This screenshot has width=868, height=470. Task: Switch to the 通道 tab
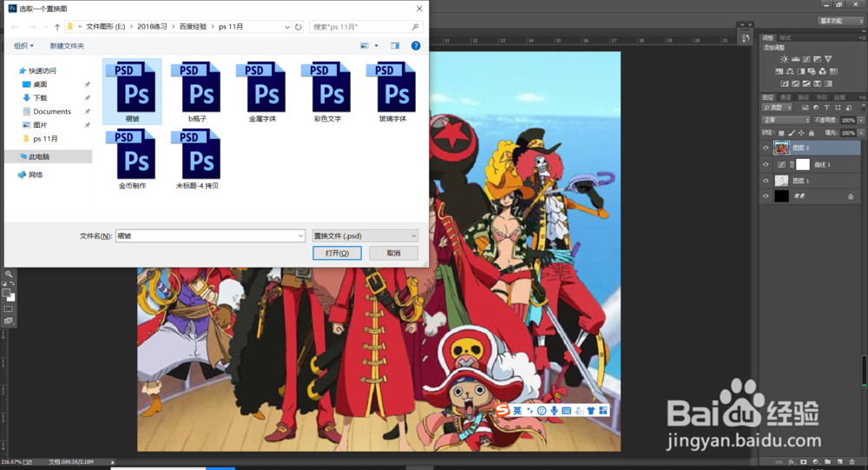786,97
